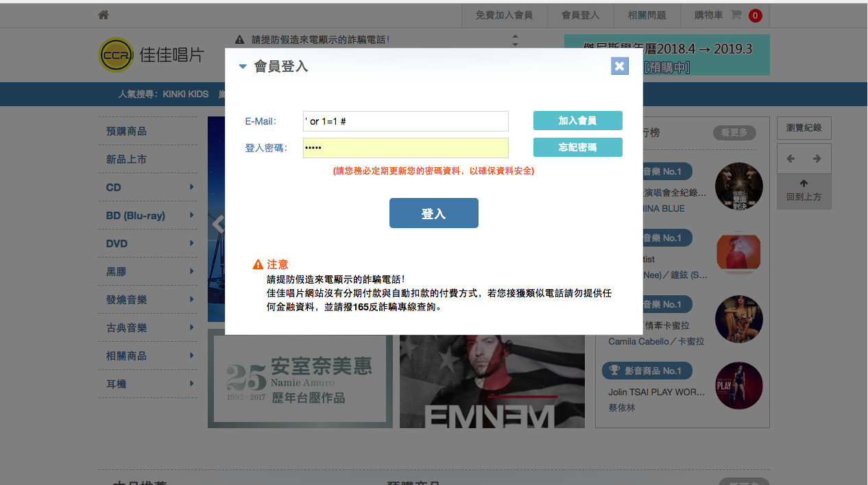Expand CD sidebar category arrow

point(192,187)
